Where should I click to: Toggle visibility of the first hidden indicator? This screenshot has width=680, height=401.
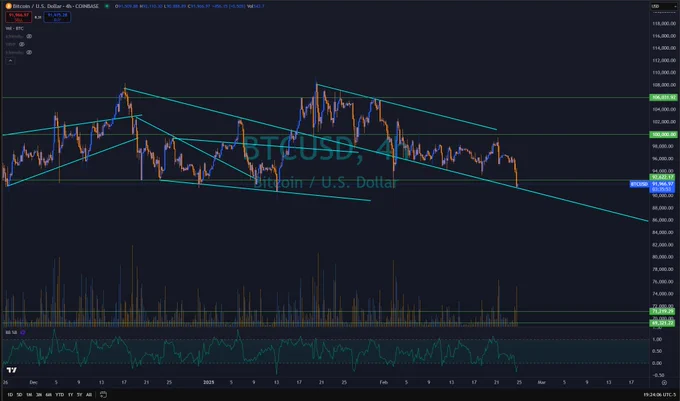[29, 36]
